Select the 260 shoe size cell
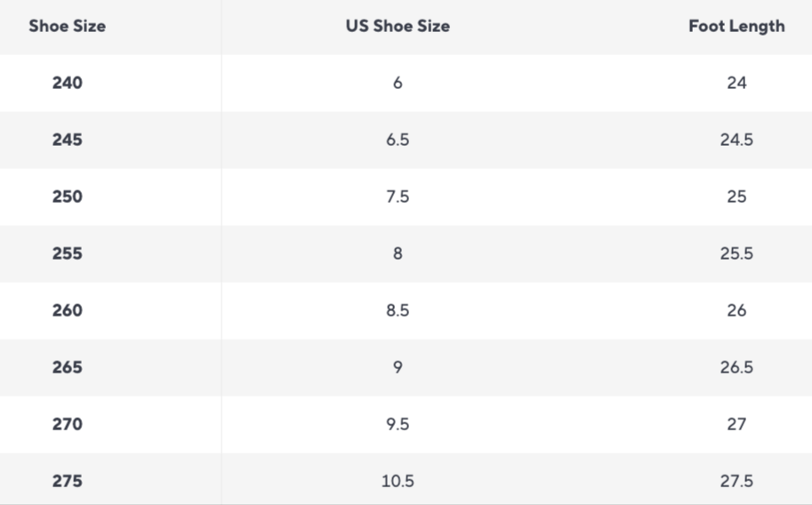 coord(68,311)
